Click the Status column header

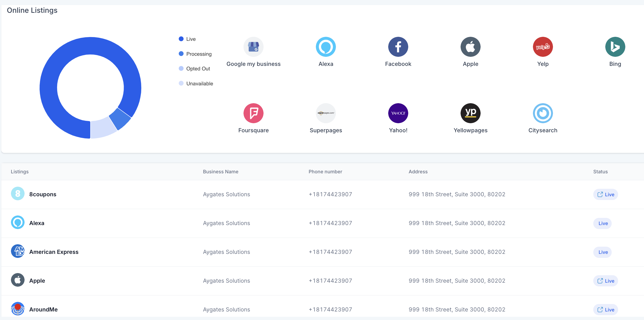(x=600, y=172)
